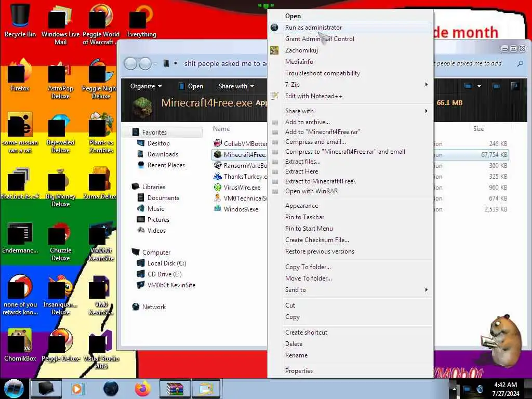Click the Explorer forward navigation button
532x399 pixels.
(x=145, y=63)
